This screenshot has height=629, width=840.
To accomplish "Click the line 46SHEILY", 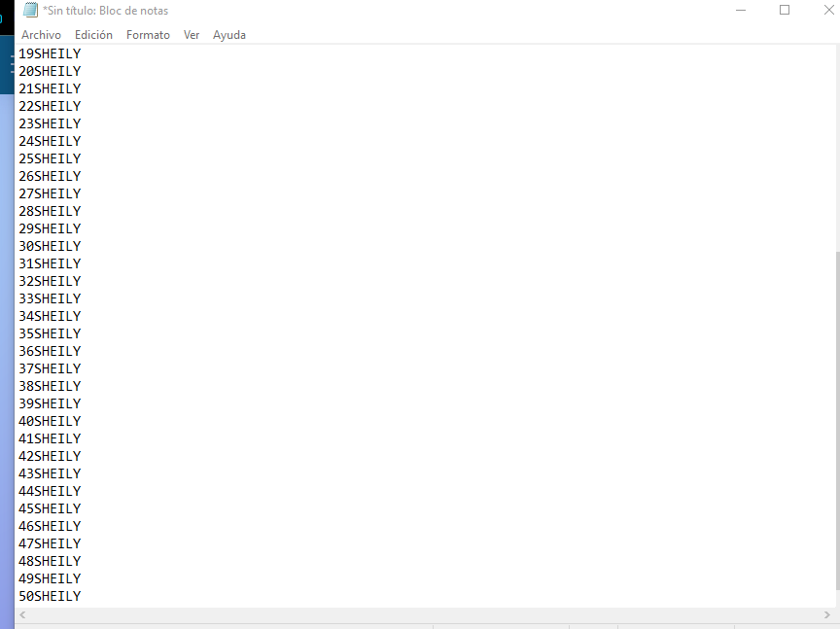I will click(50, 526).
